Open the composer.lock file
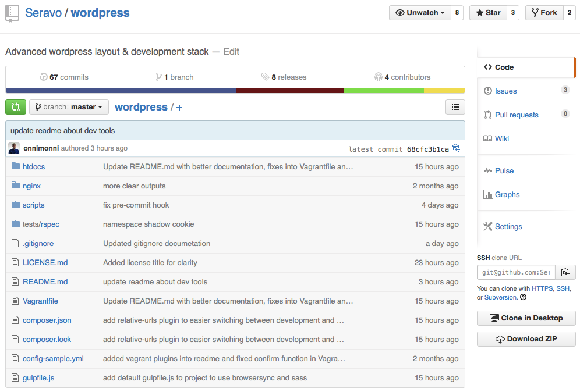The width and height of the screenshot is (580, 392). point(47,339)
